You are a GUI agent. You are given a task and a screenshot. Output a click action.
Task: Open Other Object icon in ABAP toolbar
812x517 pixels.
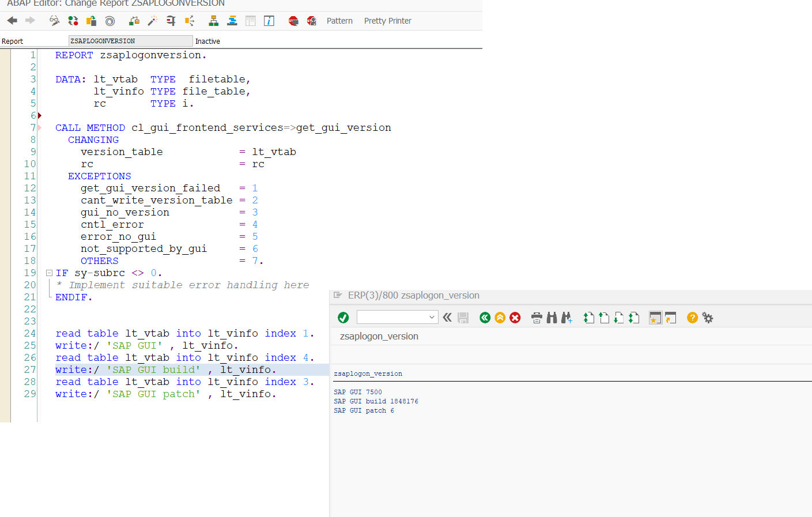click(91, 21)
